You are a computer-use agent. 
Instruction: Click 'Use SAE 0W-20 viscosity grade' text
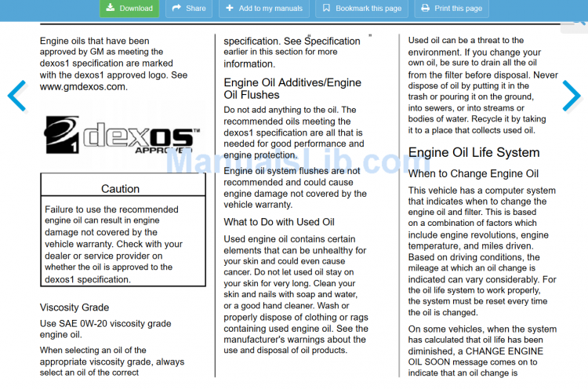106,323
